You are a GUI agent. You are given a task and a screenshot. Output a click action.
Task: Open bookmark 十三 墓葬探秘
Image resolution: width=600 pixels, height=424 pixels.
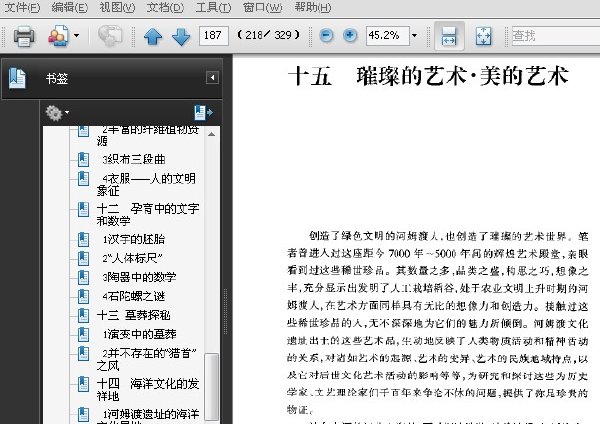point(134,315)
